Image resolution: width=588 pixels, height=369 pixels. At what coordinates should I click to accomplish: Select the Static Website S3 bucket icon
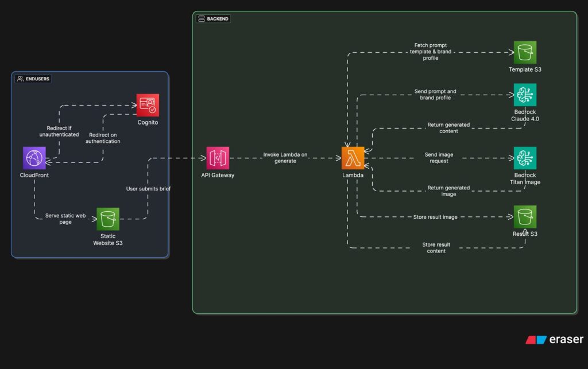coord(108,219)
